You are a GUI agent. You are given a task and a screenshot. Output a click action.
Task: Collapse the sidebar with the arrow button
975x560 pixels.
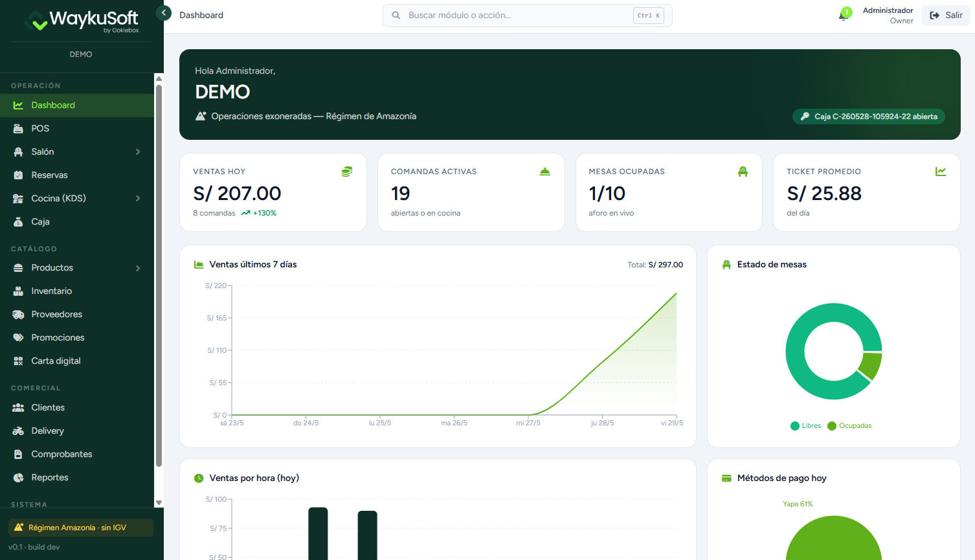pos(164,12)
